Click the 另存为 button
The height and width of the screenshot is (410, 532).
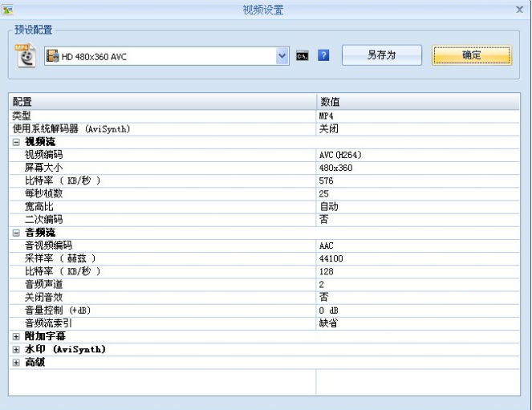(x=381, y=55)
